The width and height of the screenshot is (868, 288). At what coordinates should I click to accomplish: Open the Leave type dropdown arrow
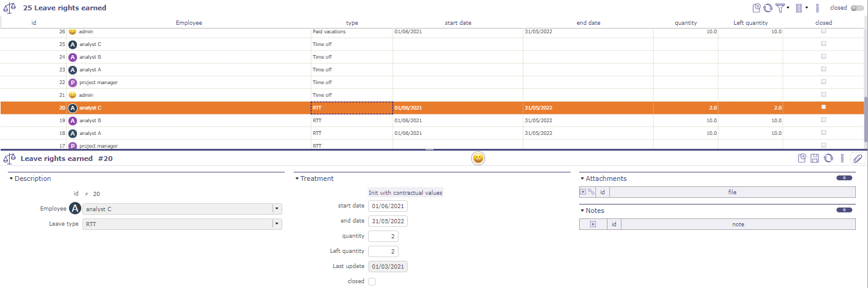(277, 224)
